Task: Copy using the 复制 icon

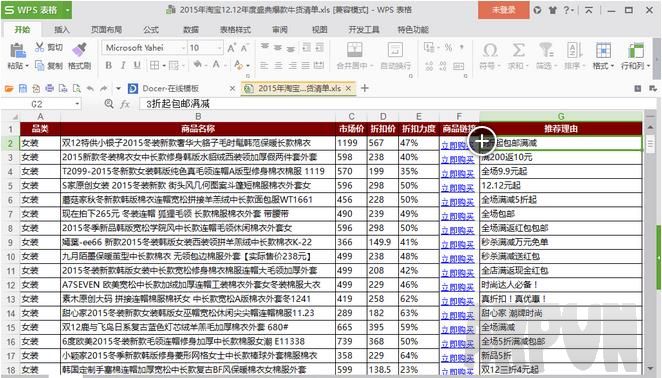Action: [x=40, y=65]
